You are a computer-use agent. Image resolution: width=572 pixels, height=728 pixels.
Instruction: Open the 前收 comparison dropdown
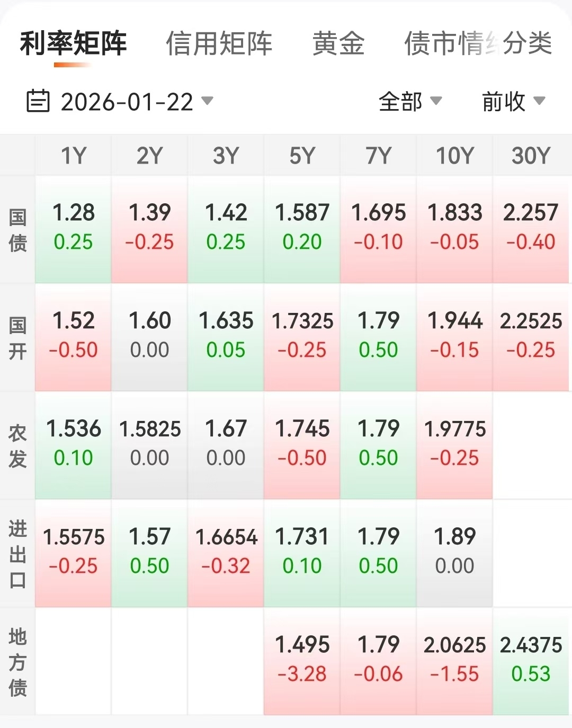(513, 101)
